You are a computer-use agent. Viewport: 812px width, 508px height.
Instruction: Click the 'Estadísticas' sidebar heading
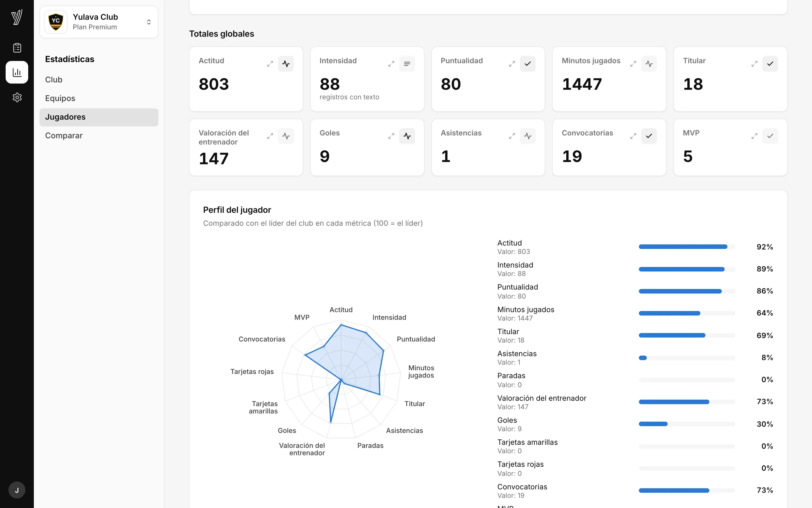pyautogui.click(x=70, y=59)
